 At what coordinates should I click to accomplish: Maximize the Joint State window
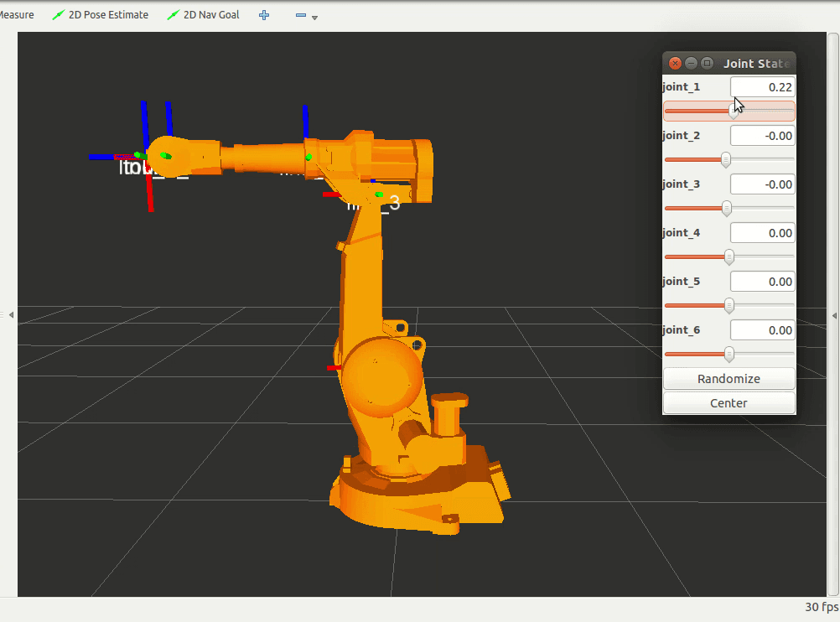click(x=707, y=64)
